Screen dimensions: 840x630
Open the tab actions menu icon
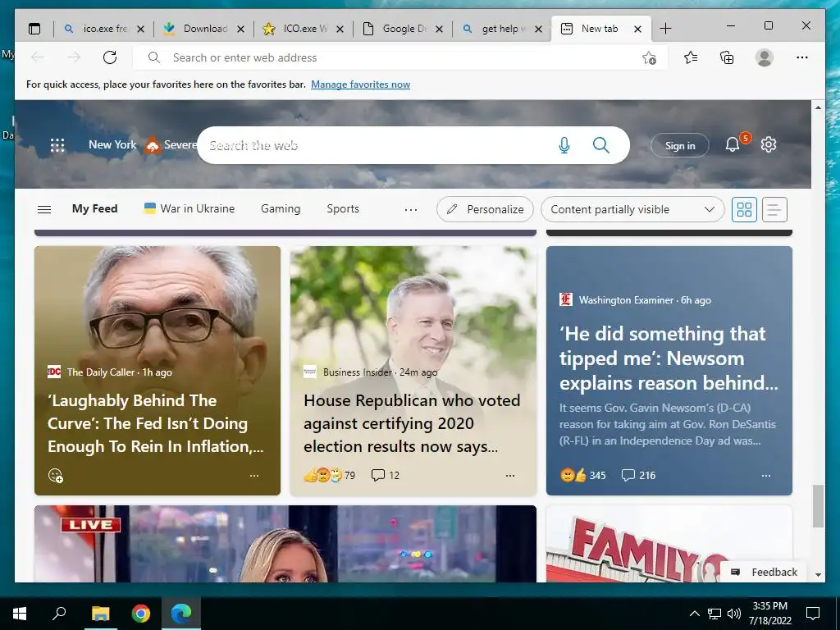(34, 29)
